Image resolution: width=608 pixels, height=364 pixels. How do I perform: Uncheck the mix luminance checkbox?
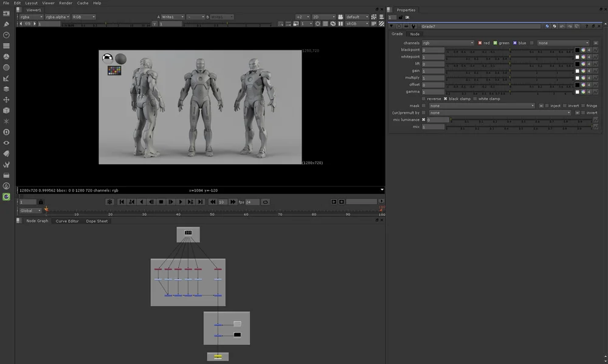coord(423,120)
